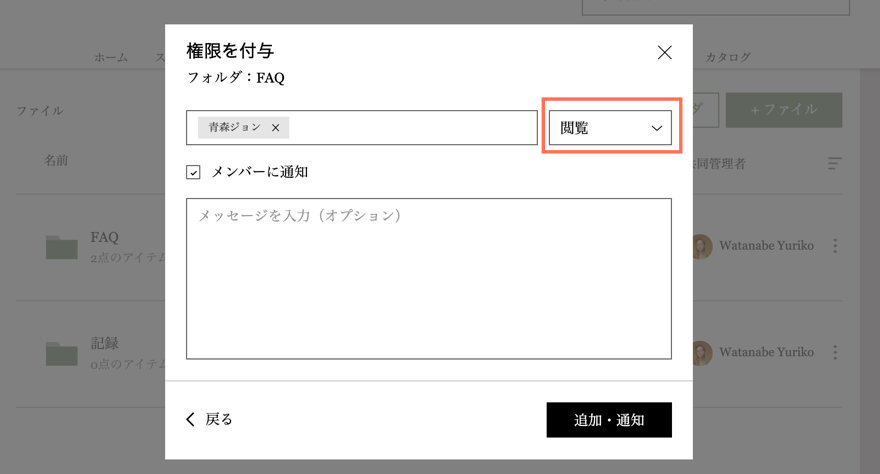
Task: Click the FAQ folder name text
Action: click(104, 237)
